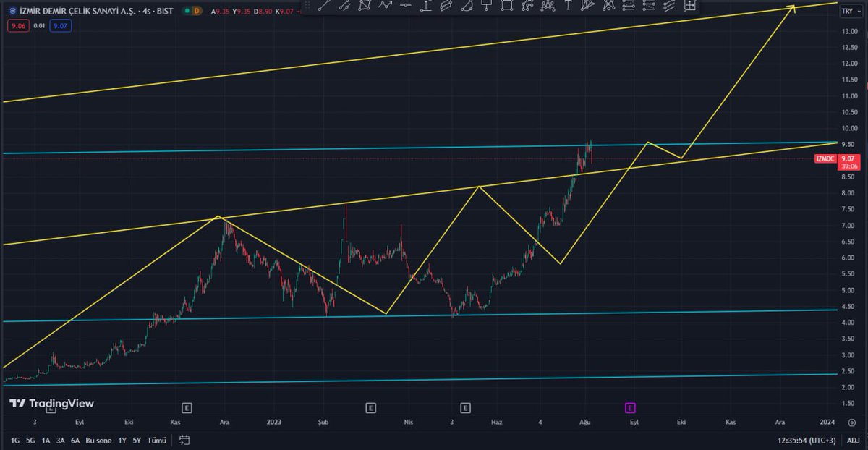Select the Text 'T' annotation tool
The width and height of the screenshot is (868, 450).
(x=568, y=6)
